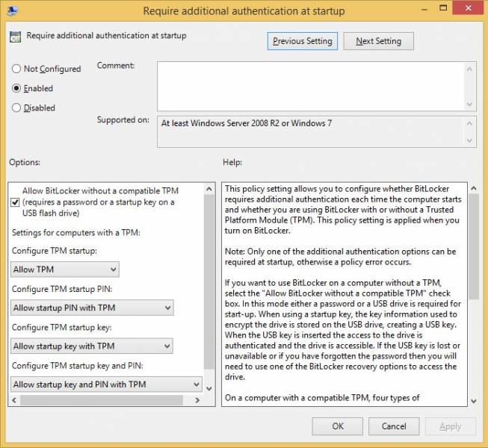Select the Enabled radio button
This screenshot has height=448, width=488.
(16, 88)
